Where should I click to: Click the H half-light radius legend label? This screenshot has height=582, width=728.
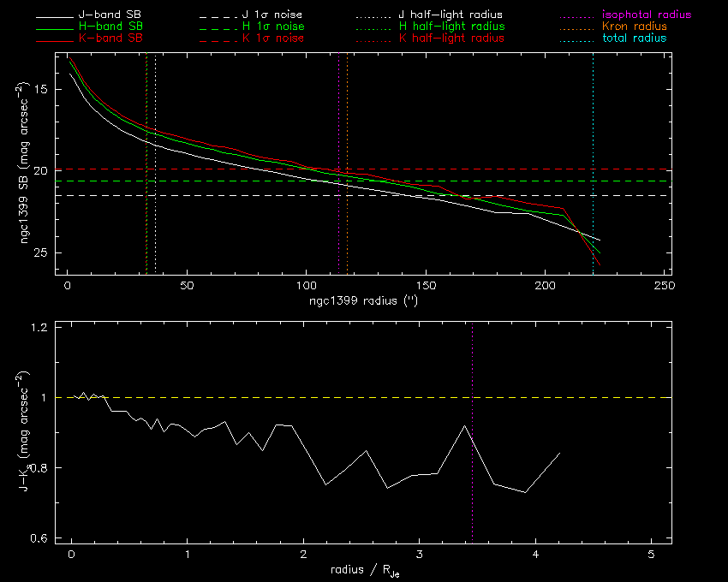pyautogui.click(x=451, y=27)
